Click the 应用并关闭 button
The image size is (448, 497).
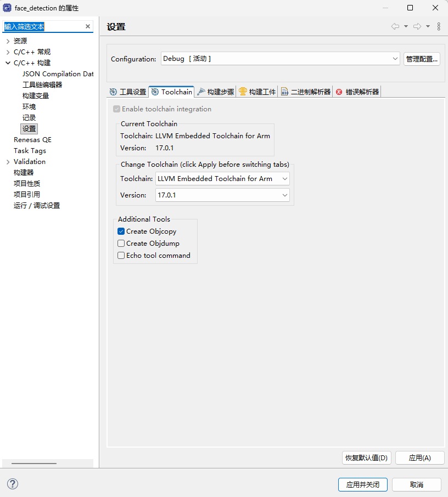(363, 484)
